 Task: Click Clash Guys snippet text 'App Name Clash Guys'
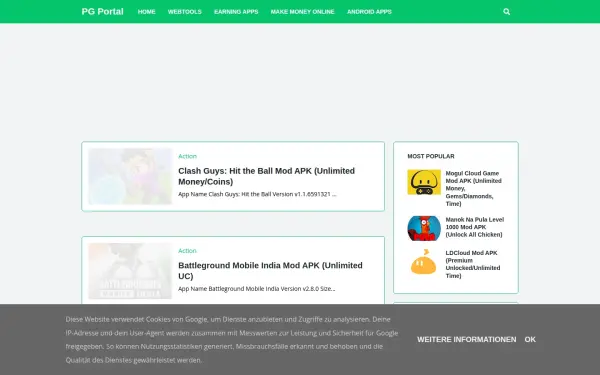[257, 194]
